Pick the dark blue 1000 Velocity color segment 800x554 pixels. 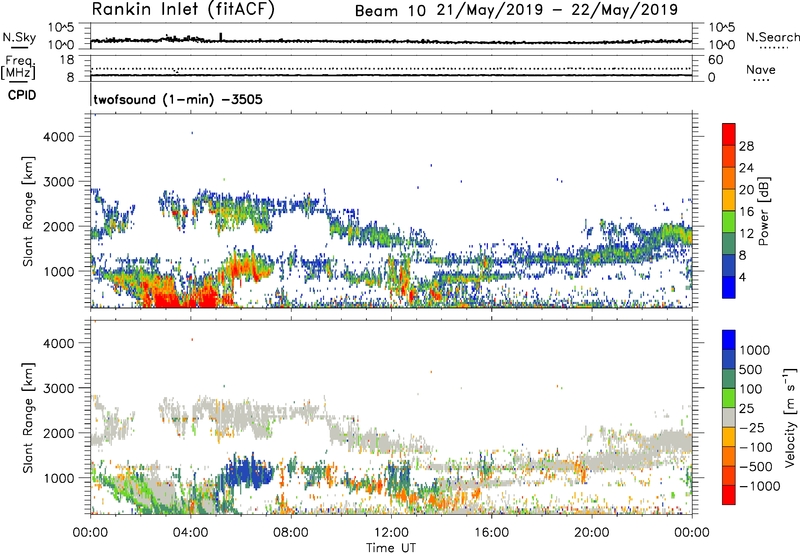[729, 340]
